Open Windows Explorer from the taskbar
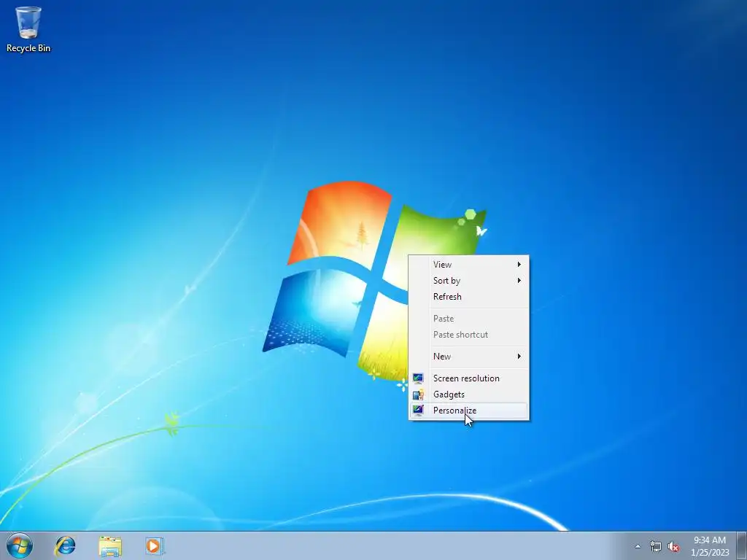The image size is (747, 560). coord(110,545)
